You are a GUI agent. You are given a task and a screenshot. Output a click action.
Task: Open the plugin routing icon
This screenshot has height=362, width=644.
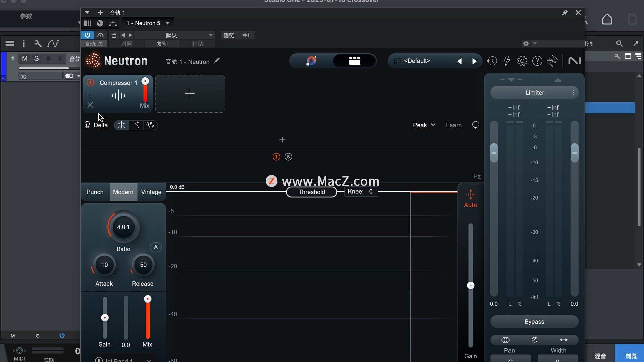click(x=113, y=23)
